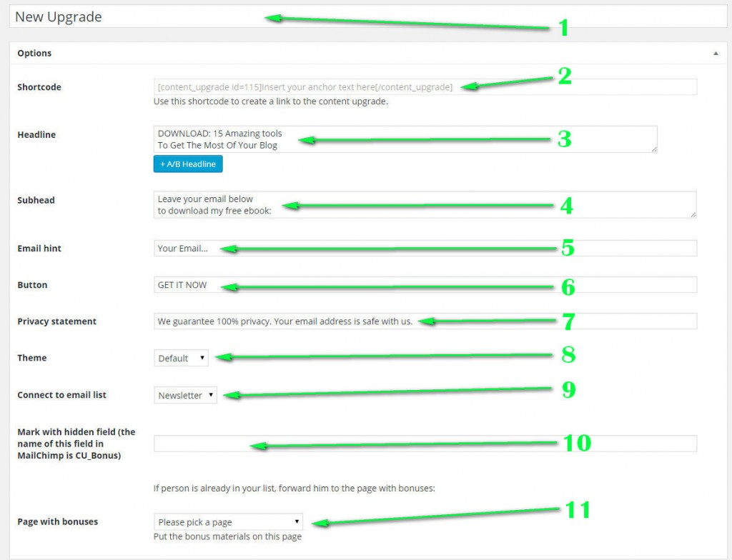Click the hidden field input for CU_Bonus
The height and width of the screenshot is (560, 732).
click(x=357, y=443)
